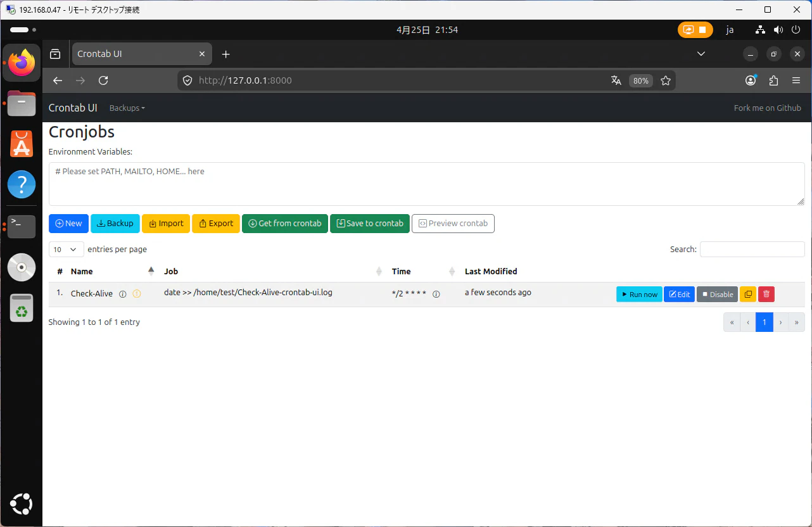The height and width of the screenshot is (527, 812).
Task: Reset zoom using the 80% badge
Action: point(640,80)
